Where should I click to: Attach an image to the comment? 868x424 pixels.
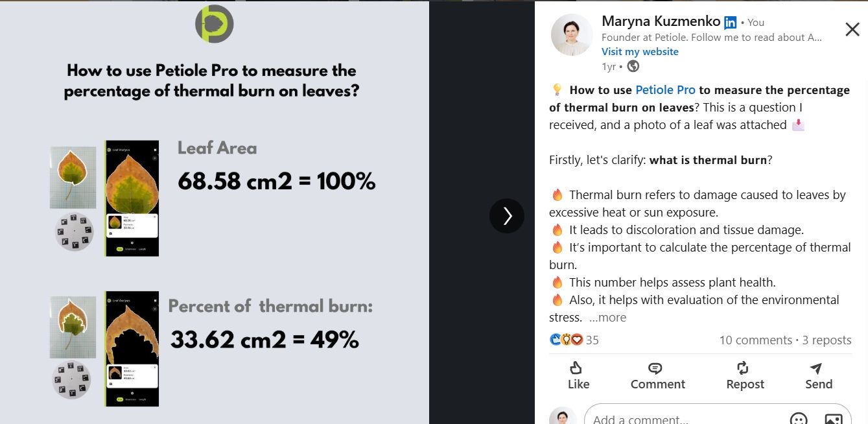pyautogui.click(x=834, y=419)
